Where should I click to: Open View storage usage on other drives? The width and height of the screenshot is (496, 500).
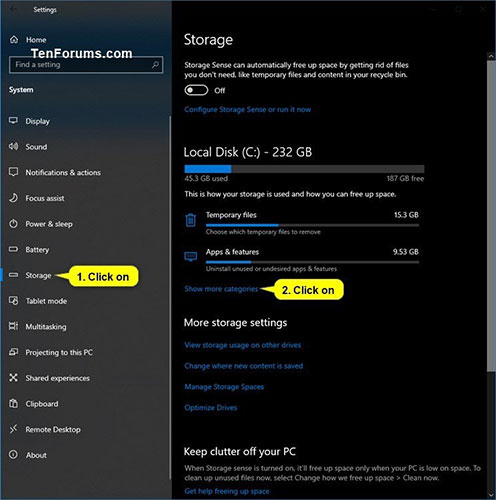[243, 345]
